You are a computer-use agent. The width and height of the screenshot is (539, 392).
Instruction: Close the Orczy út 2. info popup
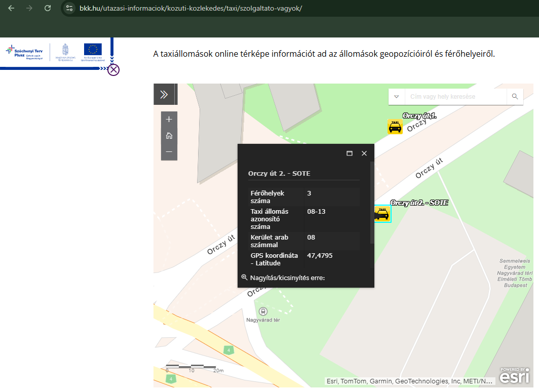click(364, 153)
